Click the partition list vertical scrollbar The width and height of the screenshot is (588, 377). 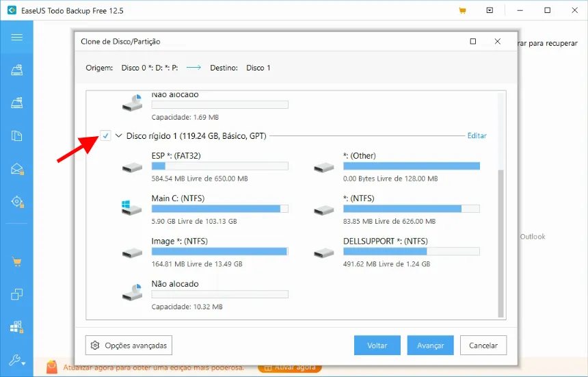point(500,243)
